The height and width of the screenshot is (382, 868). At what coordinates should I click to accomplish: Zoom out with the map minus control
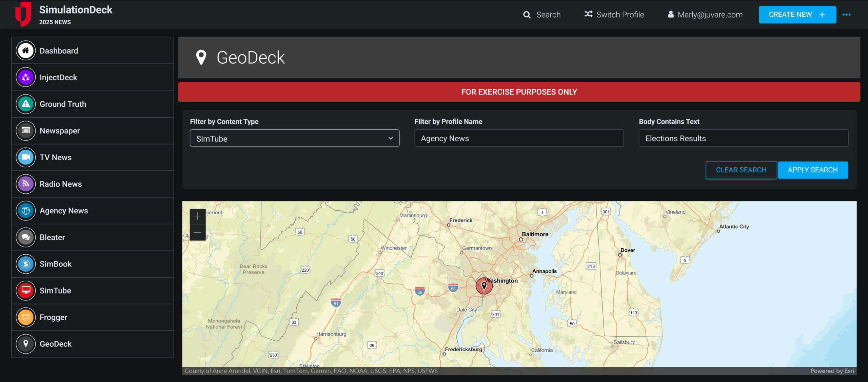[x=198, y=232]
